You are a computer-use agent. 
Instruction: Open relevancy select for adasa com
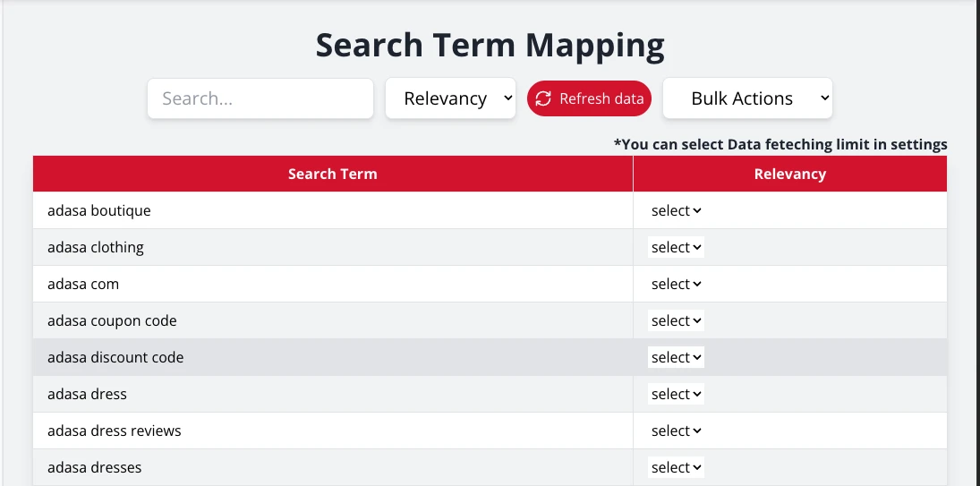[x=676, y=285]
